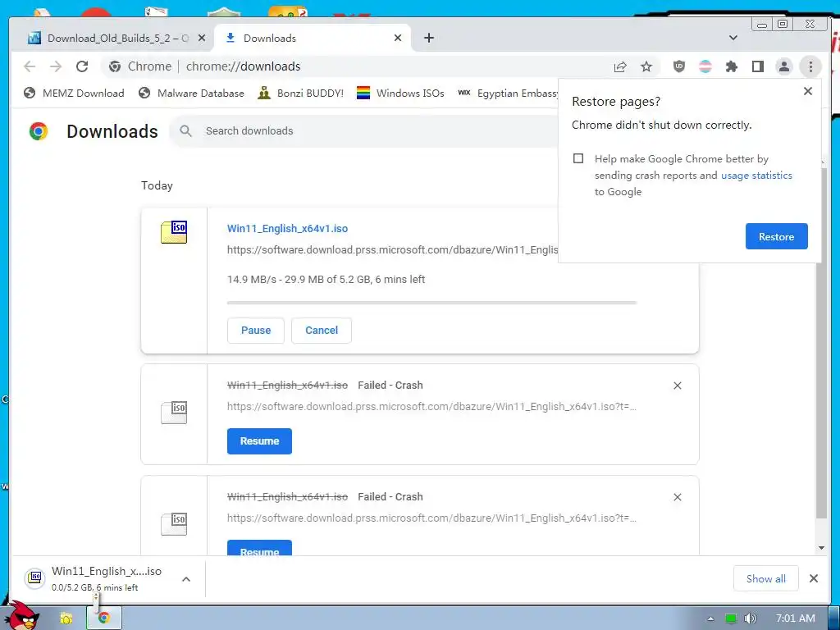Open the active Win11_English_x64v1.iso file link
840x630 pixels.
[x=287, y=229]
